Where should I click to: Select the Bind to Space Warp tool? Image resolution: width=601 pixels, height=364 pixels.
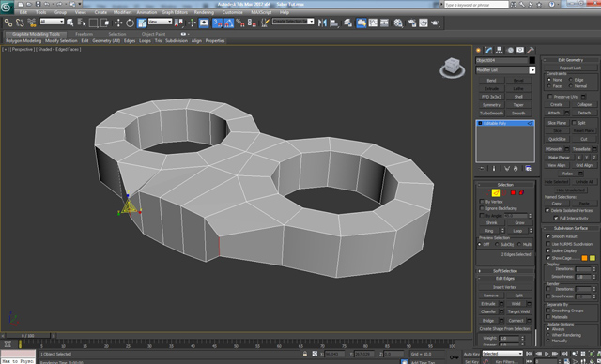point(32,23)
